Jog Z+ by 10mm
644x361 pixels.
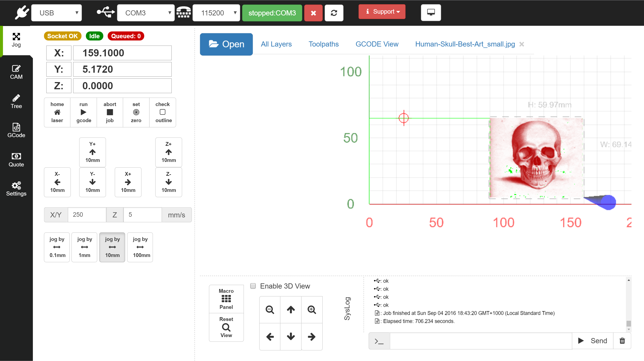click(169, 152)
